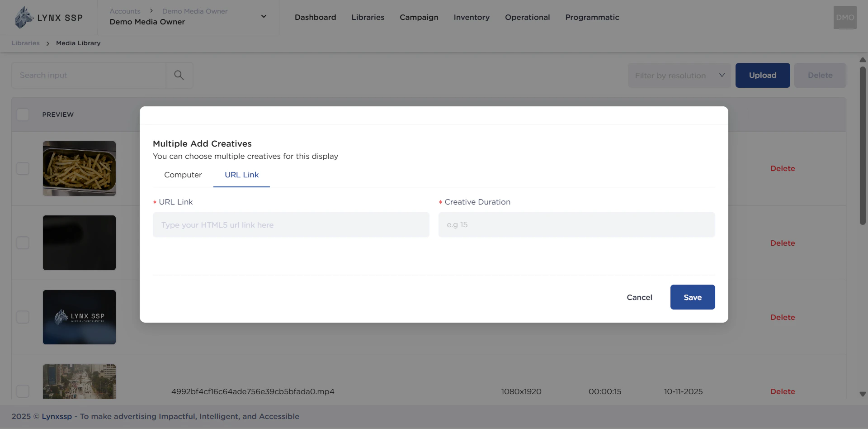Click the 10-11-2025 date cell

[683, 391]
